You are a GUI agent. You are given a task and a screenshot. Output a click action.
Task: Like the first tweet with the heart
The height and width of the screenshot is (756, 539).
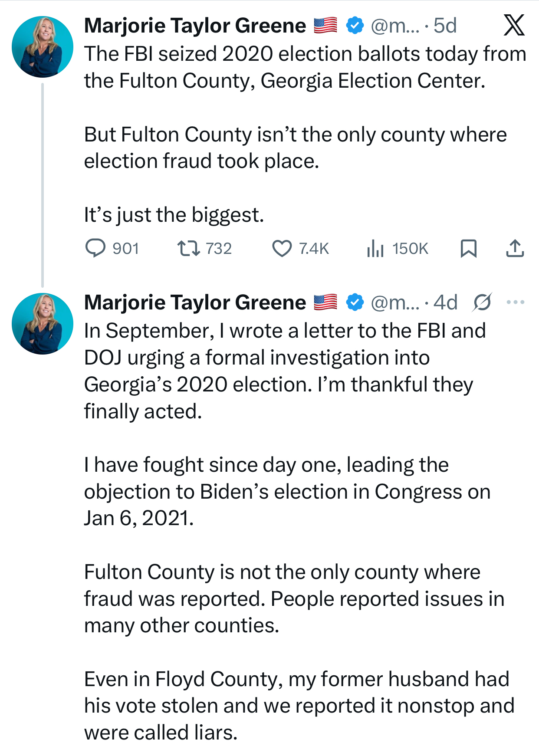pos(282,249)
